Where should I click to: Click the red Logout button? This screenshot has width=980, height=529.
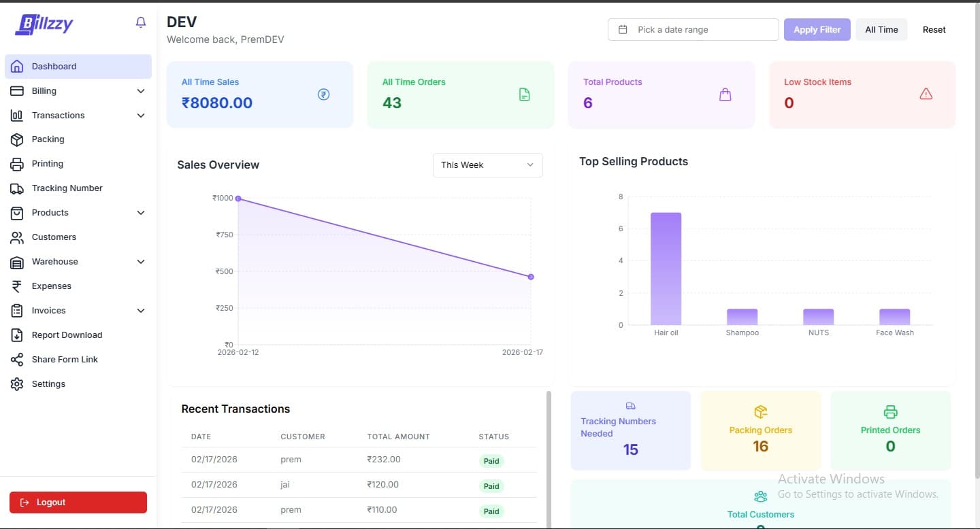(78, 502)
